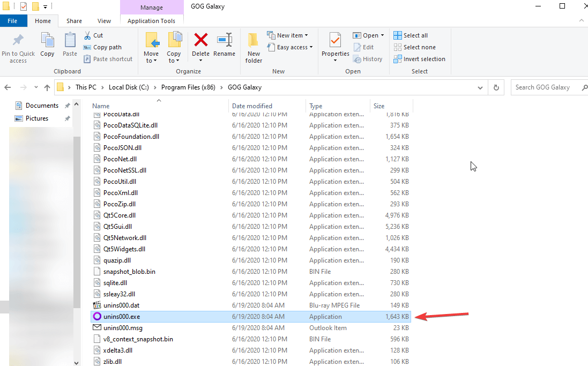Click the Back navigation arrow
The height and width of the screenshot is (366, 588).
[8, 87]
